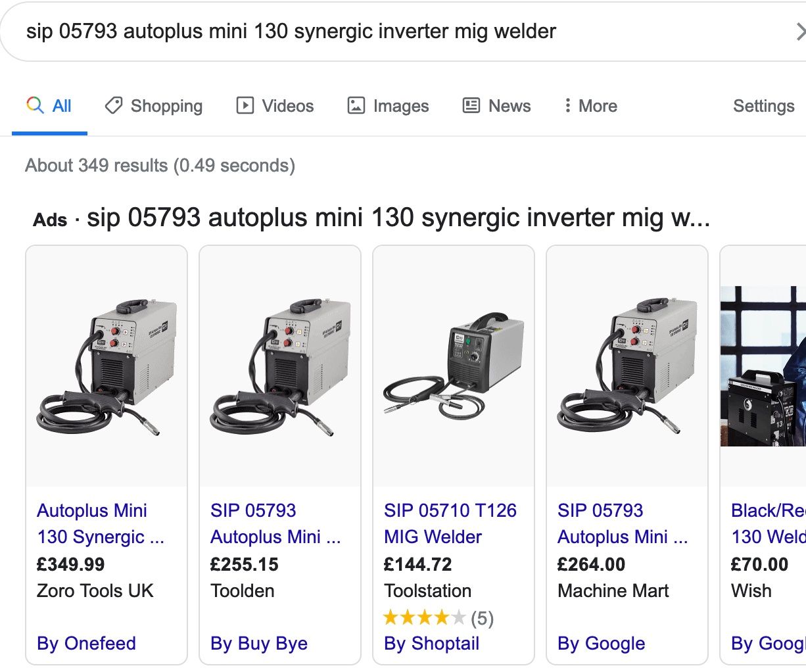Click the Videos play icon
Screen dimensions: 806x672
pyautogui.click(x=245, y=105)
